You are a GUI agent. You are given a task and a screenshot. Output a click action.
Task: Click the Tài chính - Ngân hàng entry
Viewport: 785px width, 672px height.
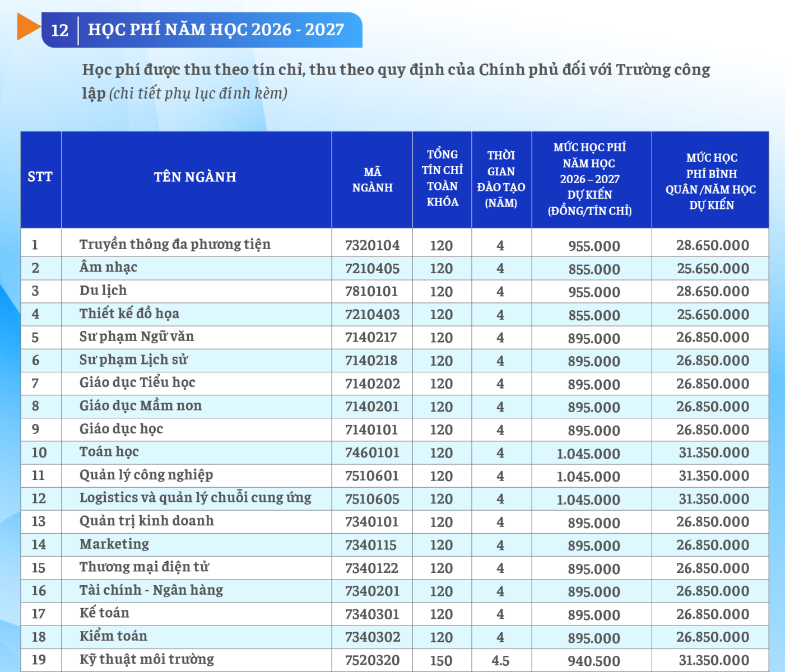(x=151, y=590)
